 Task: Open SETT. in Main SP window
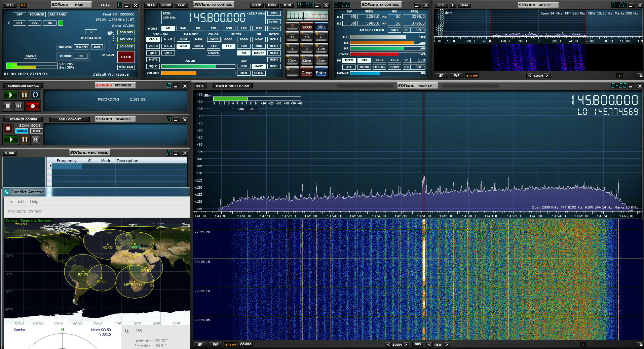coord(200,86)
